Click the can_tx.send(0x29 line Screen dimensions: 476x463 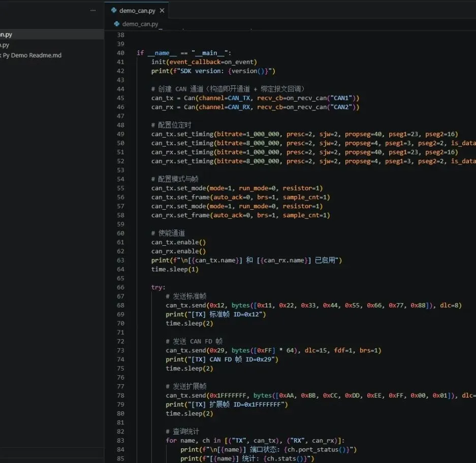coord(273,350)
